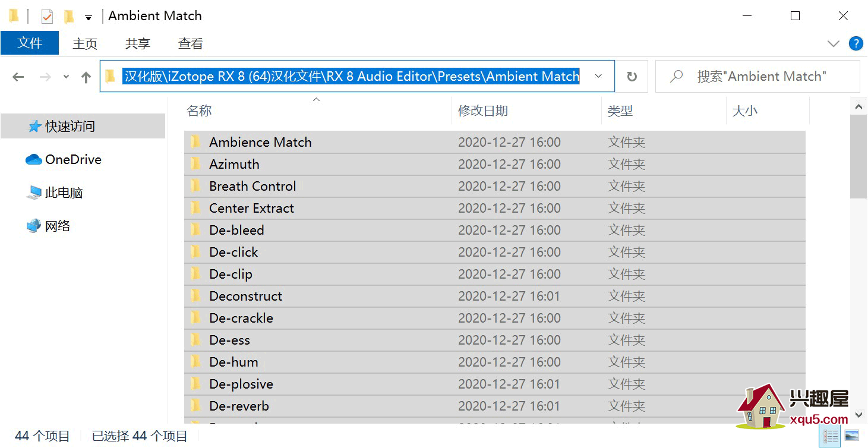The image size is (868, 448).
Task: Open the Customize Quick Access Toolbar arrow
Action: [89, 17]
